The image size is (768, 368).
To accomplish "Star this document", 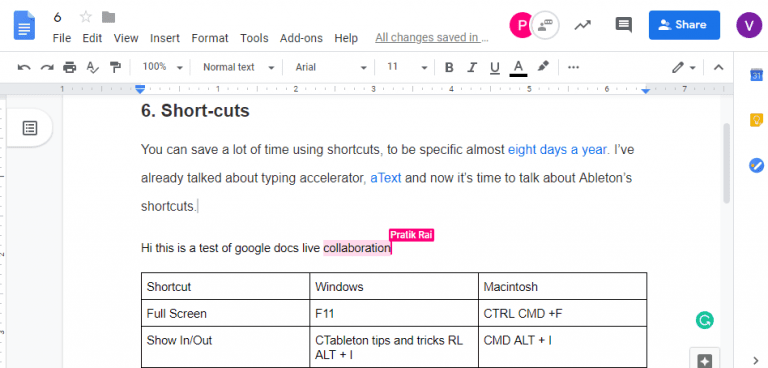I will (86, 18).
